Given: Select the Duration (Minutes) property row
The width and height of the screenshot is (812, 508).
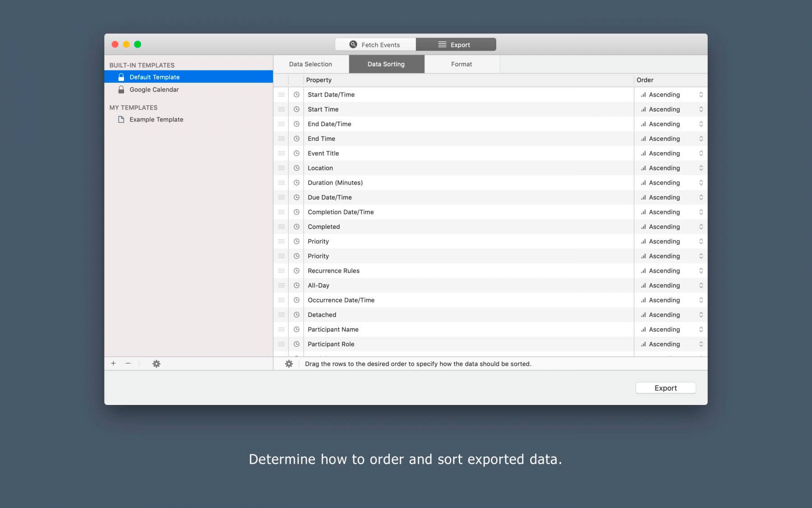Looking at the screenshot, I should [490, 182].
